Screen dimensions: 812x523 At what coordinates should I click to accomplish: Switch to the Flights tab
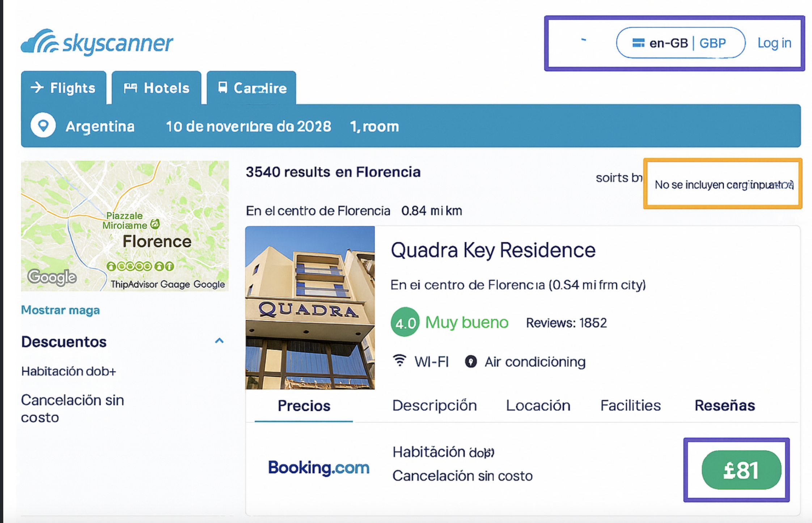click(x=64, y=88)
